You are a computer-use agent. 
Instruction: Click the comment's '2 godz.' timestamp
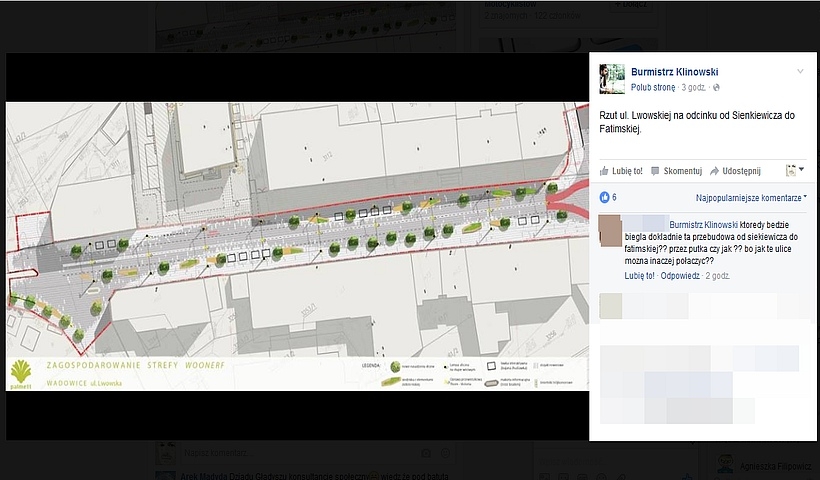(x=719, y=275)
